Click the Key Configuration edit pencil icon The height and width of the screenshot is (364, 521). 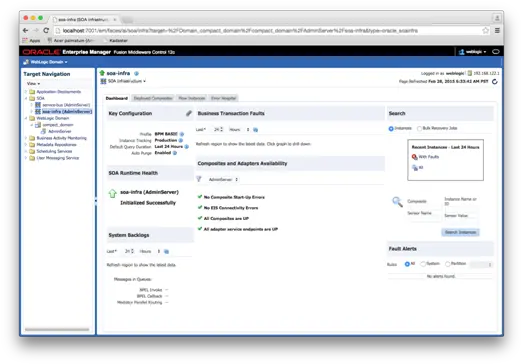tap(189, 113)
